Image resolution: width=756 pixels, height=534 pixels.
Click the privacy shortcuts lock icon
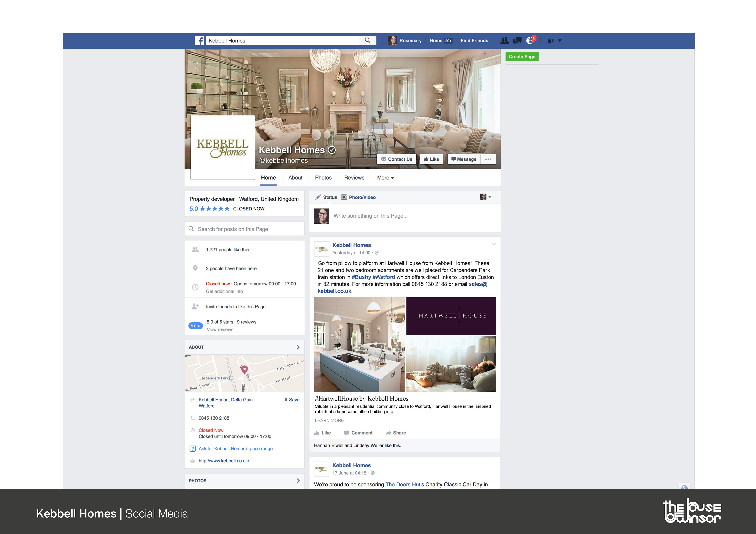550,41
